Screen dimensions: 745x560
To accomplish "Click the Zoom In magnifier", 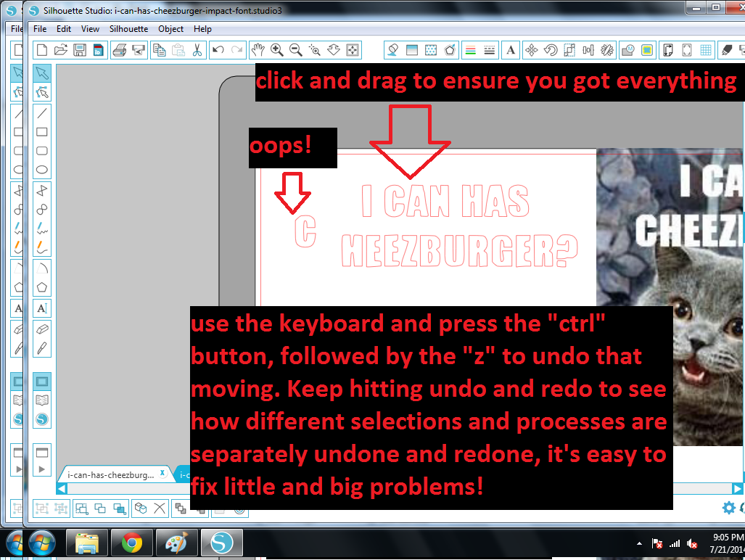I will (x=277, y=50).
